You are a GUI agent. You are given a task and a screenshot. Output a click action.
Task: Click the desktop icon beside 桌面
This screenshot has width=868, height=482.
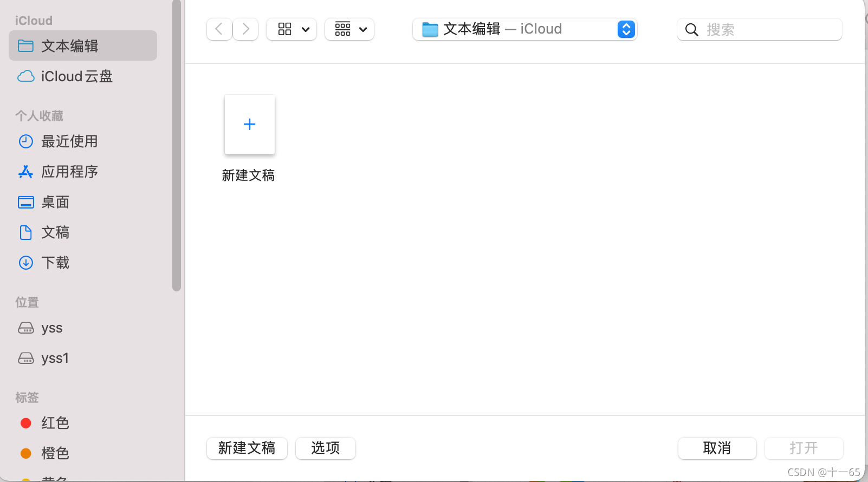coord(25,202)
